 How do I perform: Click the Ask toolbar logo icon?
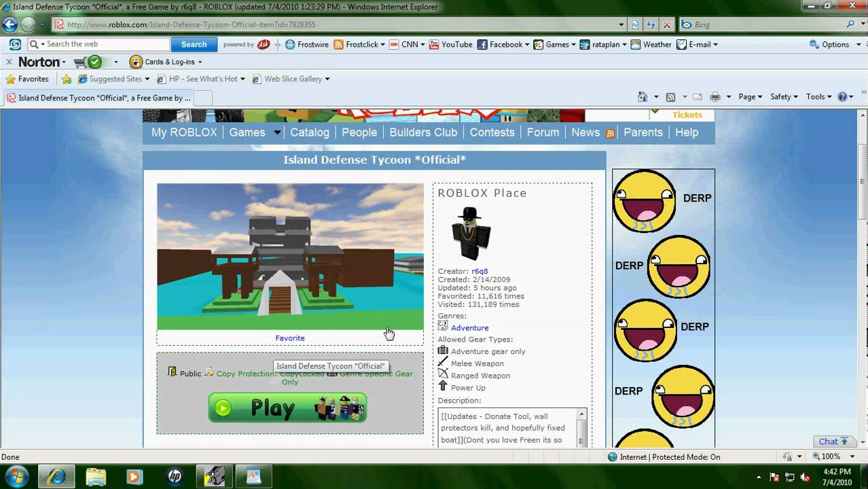point(264,44)
